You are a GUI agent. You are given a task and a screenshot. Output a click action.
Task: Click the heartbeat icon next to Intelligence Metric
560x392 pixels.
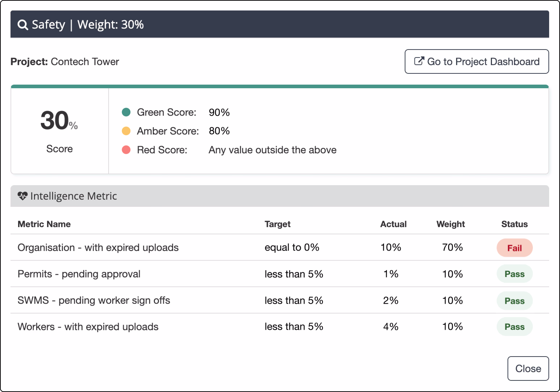[22, 196]
